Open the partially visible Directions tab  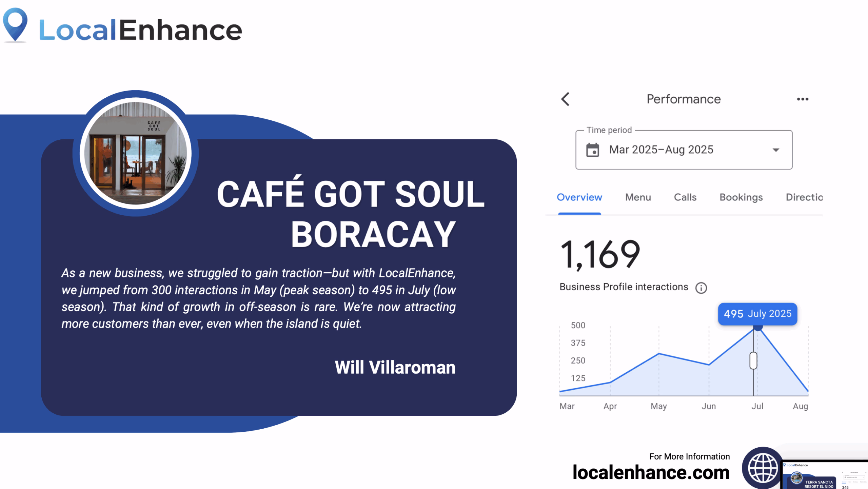tap(804, 197)
